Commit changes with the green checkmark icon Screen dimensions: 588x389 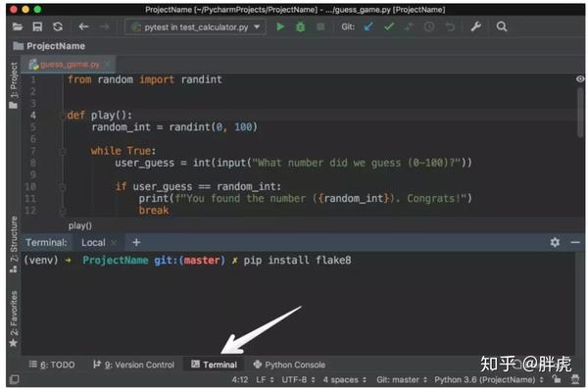point(389,26)
